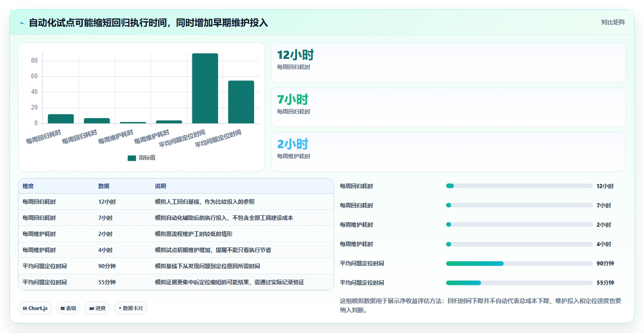Select the 表格 chip
Screen dimensions: 644x333
click(69, 308)
